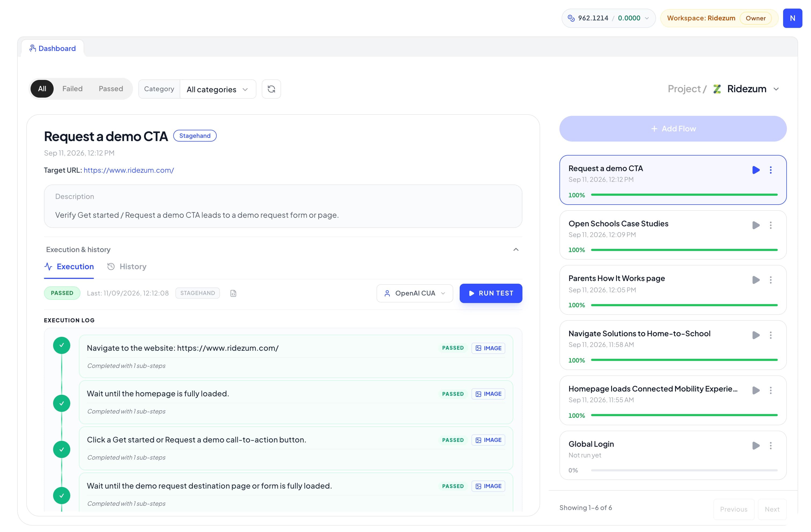This screenshot has width=811, height=532.
Task: Open the https://www.ridezum.com/ target URL link
Action: tap(129, 170)
